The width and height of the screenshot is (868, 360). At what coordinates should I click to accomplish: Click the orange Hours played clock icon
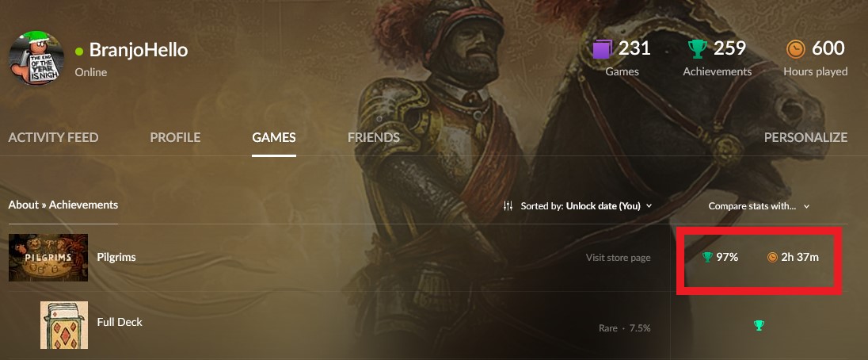tap(795, 49)
